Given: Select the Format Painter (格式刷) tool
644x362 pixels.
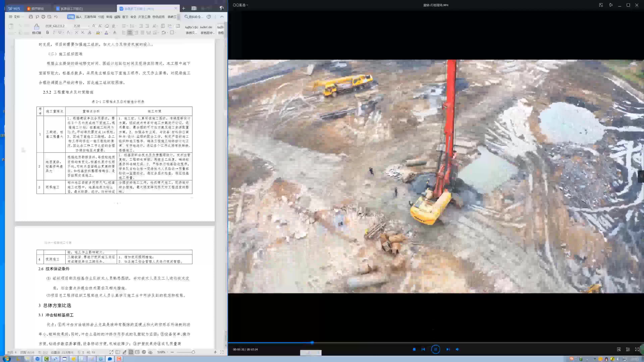Looking at the screenshot, I should [x=37, y=29].
